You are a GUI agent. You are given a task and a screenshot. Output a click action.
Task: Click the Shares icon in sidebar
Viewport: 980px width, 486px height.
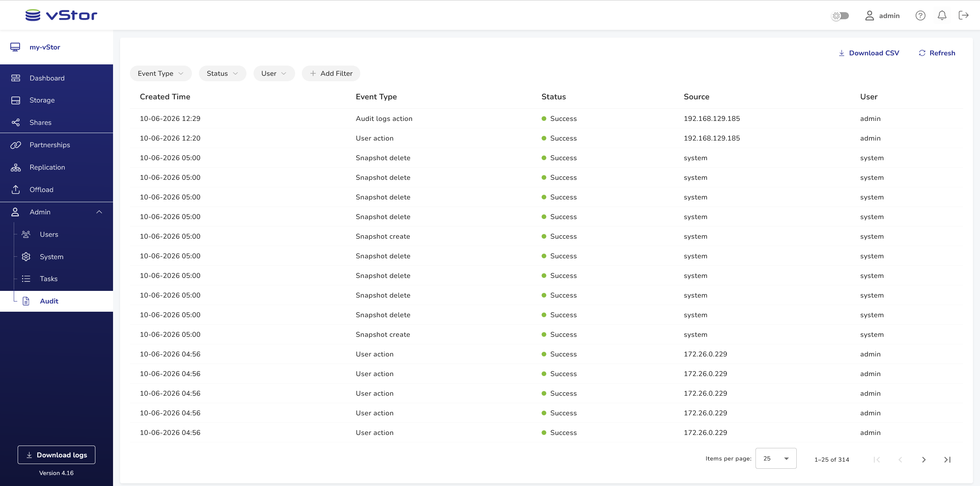click(x=16, y=122)
